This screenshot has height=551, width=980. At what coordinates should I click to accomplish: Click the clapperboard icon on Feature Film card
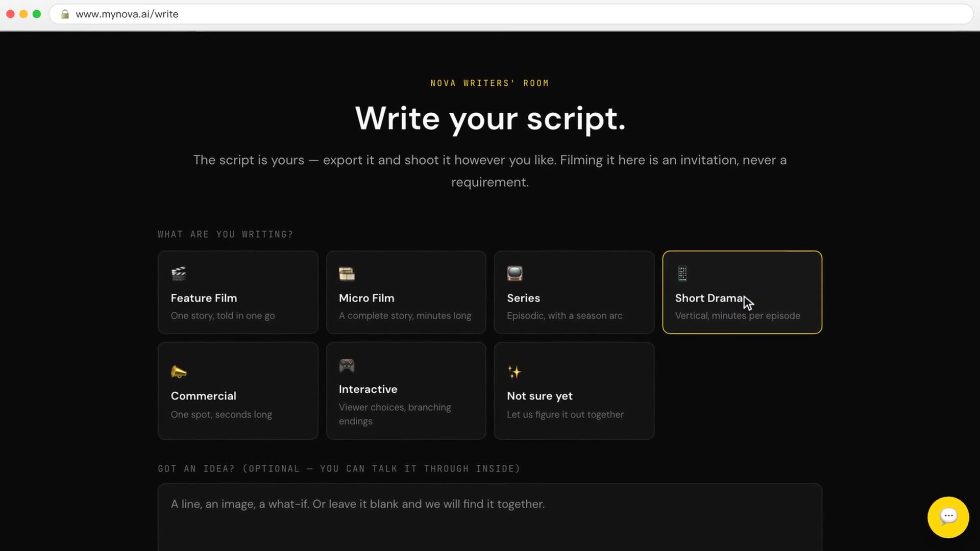(x=179, y=273)
